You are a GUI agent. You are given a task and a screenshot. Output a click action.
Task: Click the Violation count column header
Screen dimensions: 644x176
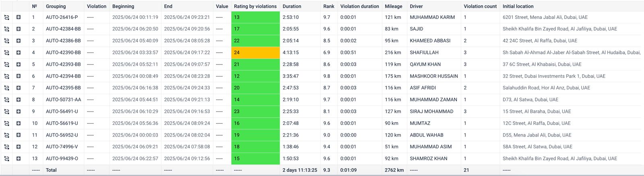click(x=480, y=6)
